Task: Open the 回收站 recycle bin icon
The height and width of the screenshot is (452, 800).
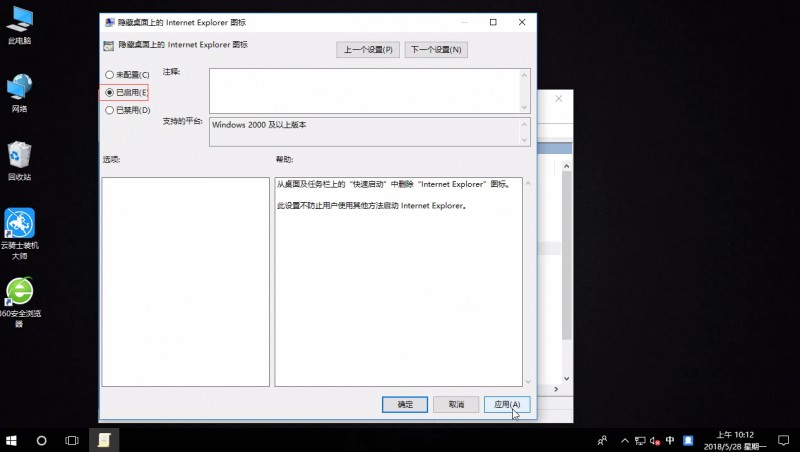Action: click(19, 161)
